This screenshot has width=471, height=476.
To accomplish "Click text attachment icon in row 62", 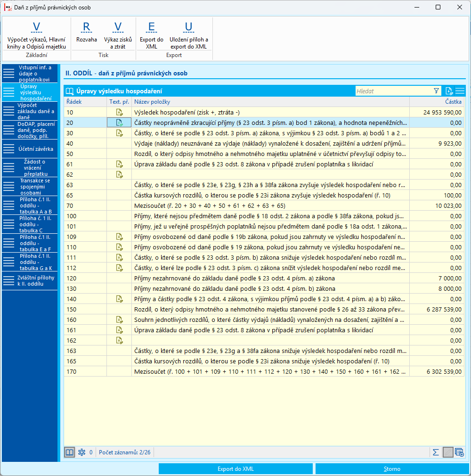I will [119, 174].
